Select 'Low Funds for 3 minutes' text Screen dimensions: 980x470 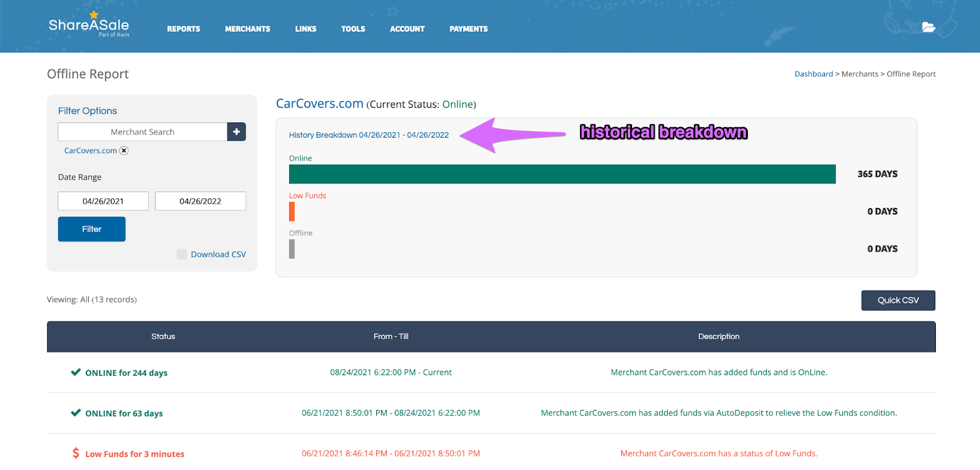[135, 454]
